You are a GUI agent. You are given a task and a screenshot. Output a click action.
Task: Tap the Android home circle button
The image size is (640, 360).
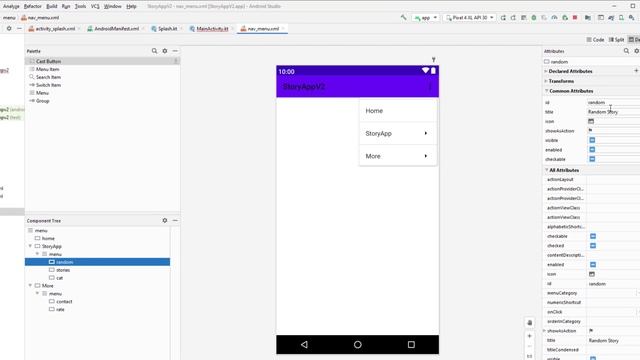358,344
